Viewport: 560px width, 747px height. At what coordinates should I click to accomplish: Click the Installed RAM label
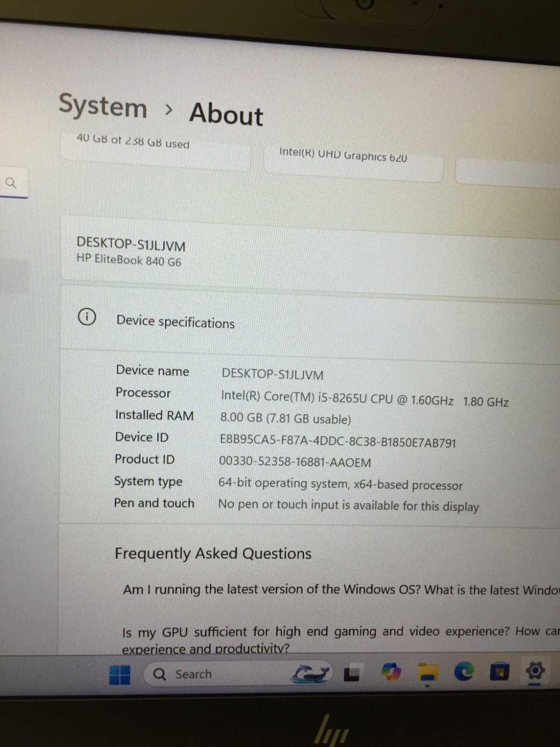click(154, 415)
